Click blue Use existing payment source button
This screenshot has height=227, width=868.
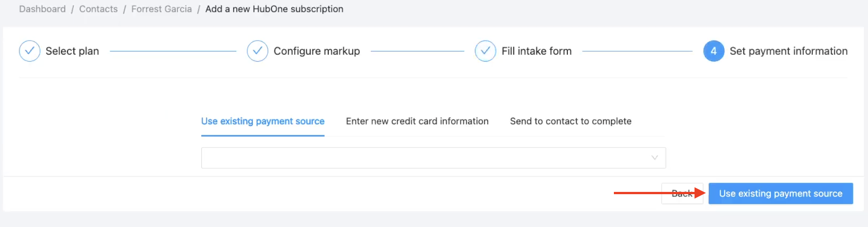(x=781, y=194)
